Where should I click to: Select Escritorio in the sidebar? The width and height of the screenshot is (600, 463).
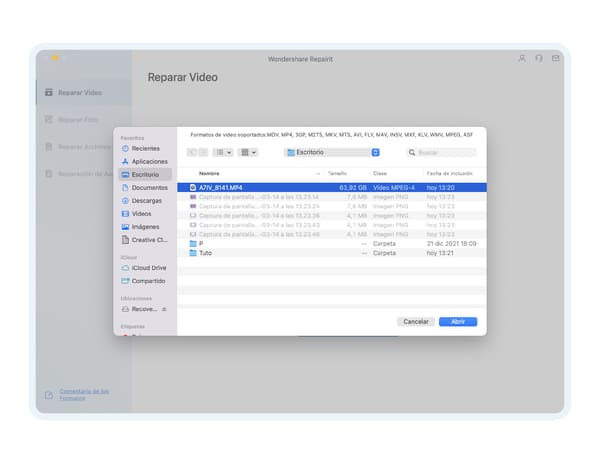[145, 174]
